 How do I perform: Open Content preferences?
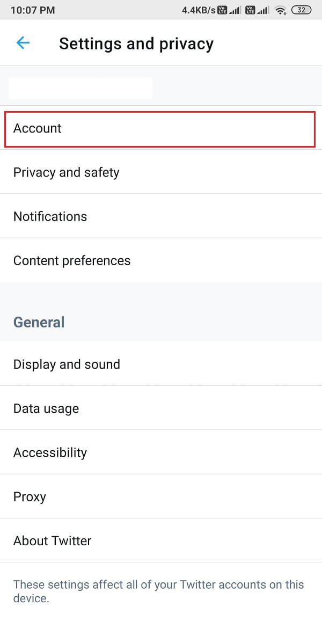click(x=161, y=260)
